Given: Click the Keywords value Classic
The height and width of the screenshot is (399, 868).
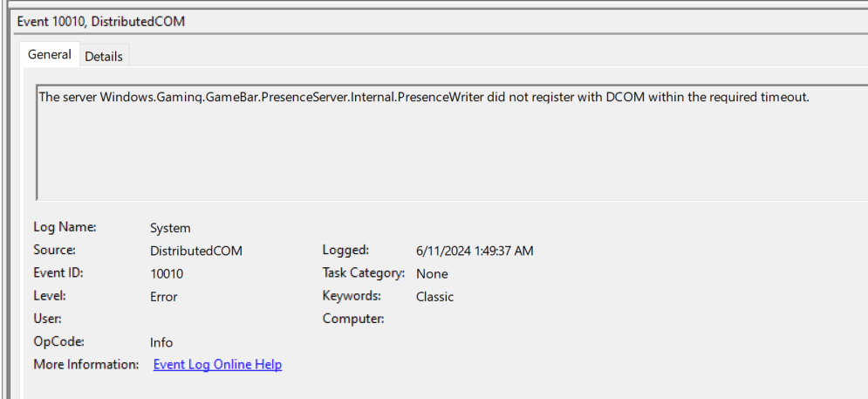Looking at the screenshot, I should pos(434,297).
